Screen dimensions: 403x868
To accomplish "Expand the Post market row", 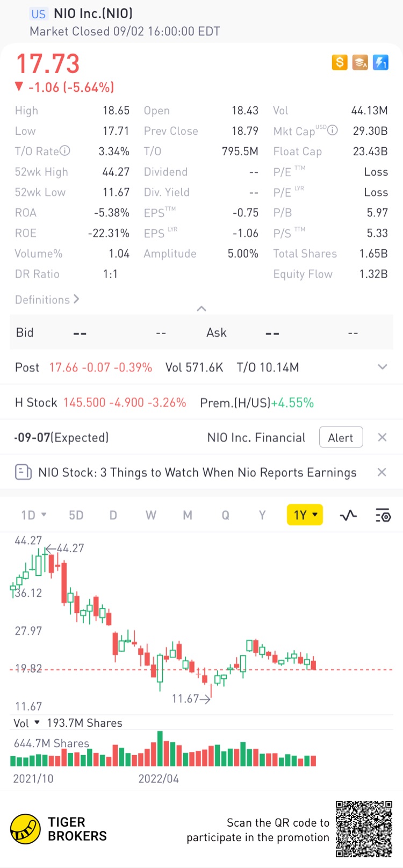I will point(382,367).
